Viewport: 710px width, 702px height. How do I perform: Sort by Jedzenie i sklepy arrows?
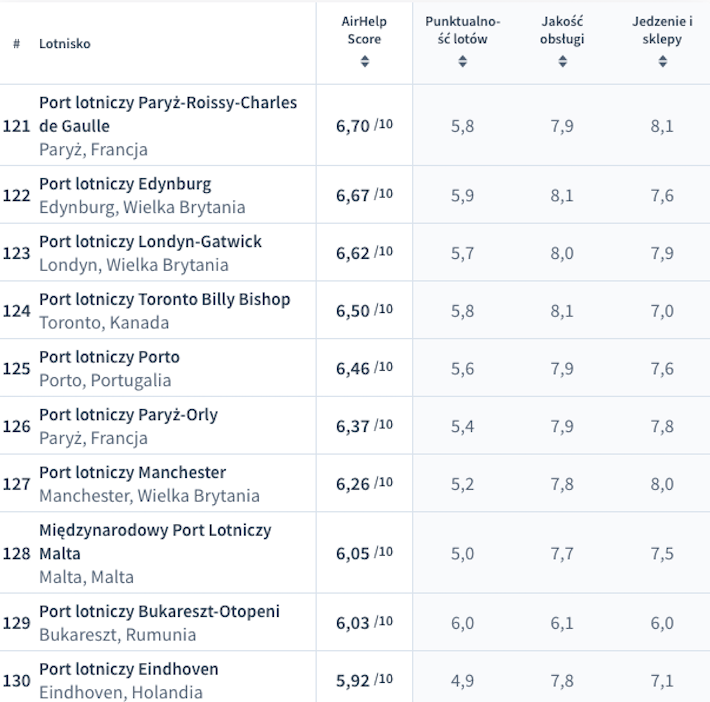tap(662, 61)
